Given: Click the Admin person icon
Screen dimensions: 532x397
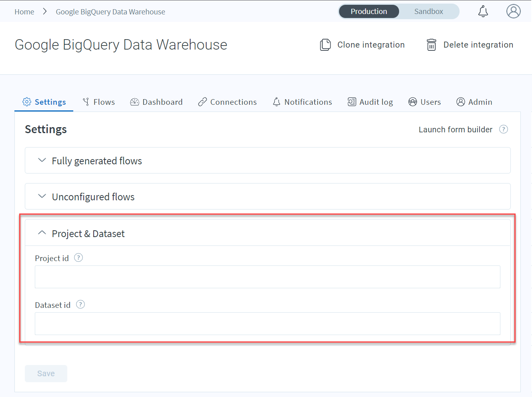Looking at the screenshot, I should [461, 102].
